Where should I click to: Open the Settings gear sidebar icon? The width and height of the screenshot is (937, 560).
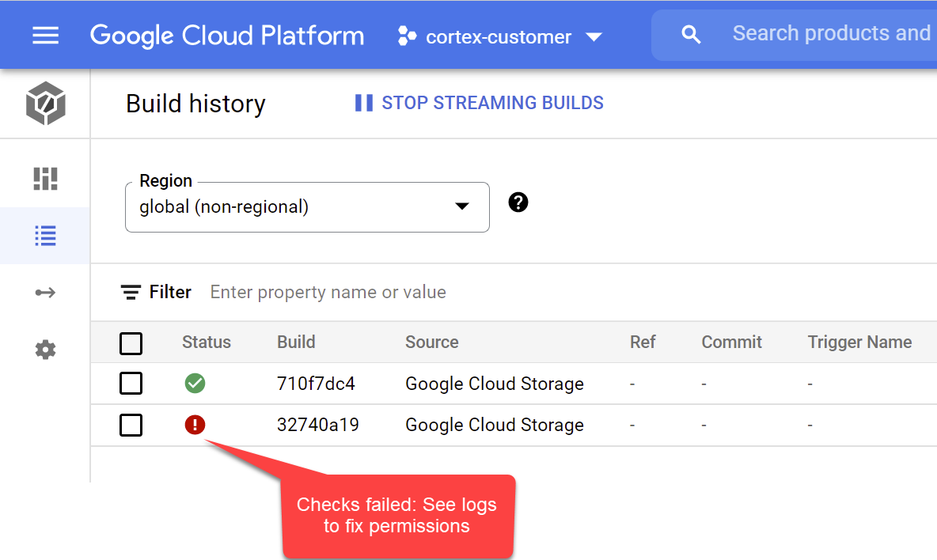point(45,350)
